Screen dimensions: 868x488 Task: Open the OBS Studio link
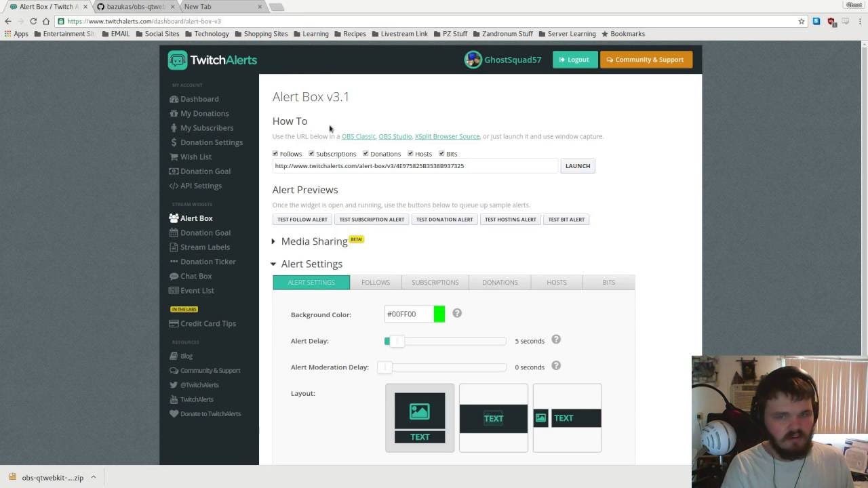click(395, 136)
